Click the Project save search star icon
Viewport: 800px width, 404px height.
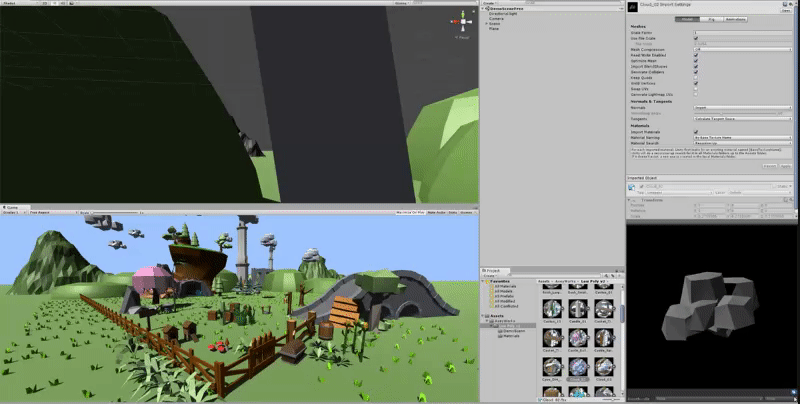618,276
